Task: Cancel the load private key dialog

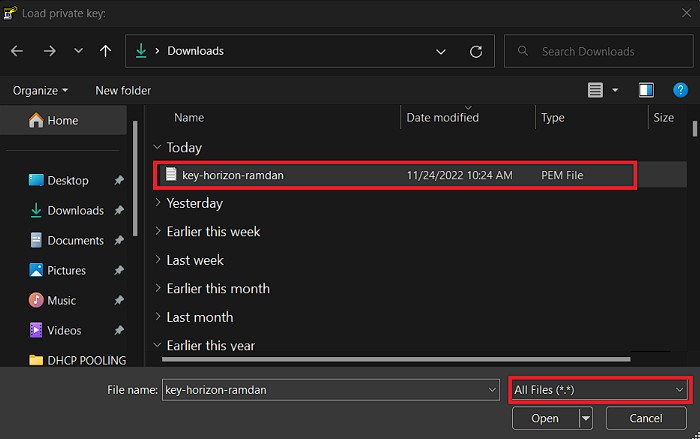Action: click(646, 418)
